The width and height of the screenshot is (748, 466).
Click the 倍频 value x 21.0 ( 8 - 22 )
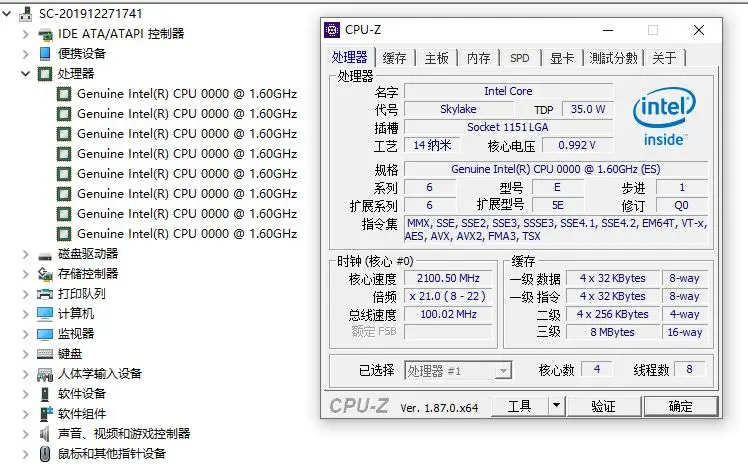(x=448, y=296)
